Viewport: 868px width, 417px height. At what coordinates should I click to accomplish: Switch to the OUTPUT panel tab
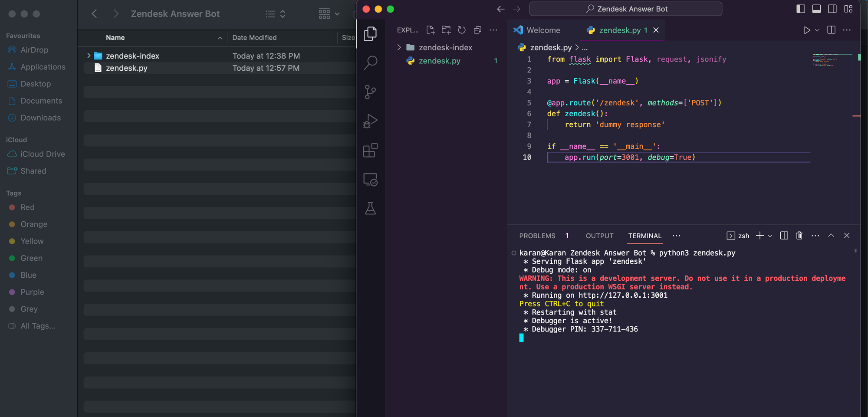(599, 236)
